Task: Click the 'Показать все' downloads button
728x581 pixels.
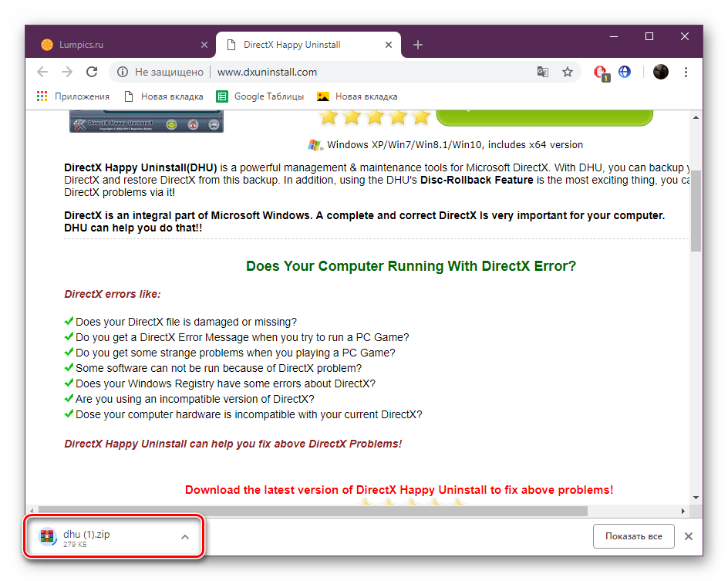Action: click(633, 536)
